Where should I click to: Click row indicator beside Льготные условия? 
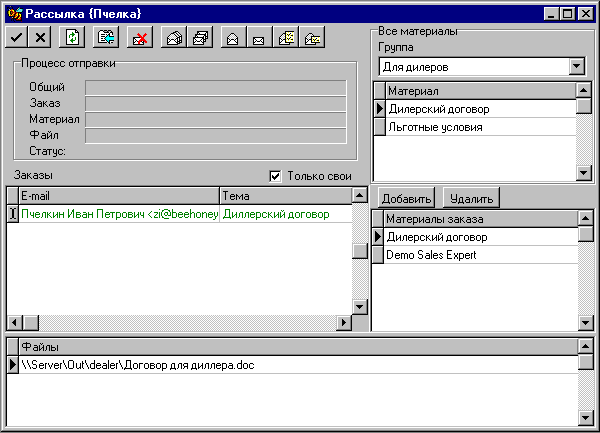379,127
